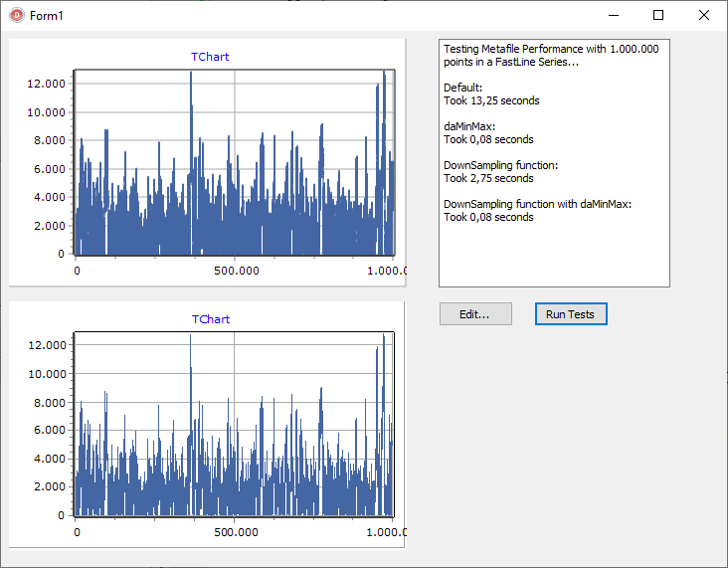Click the top chart's TChart title
728x568 pixels.
(210, 57)
